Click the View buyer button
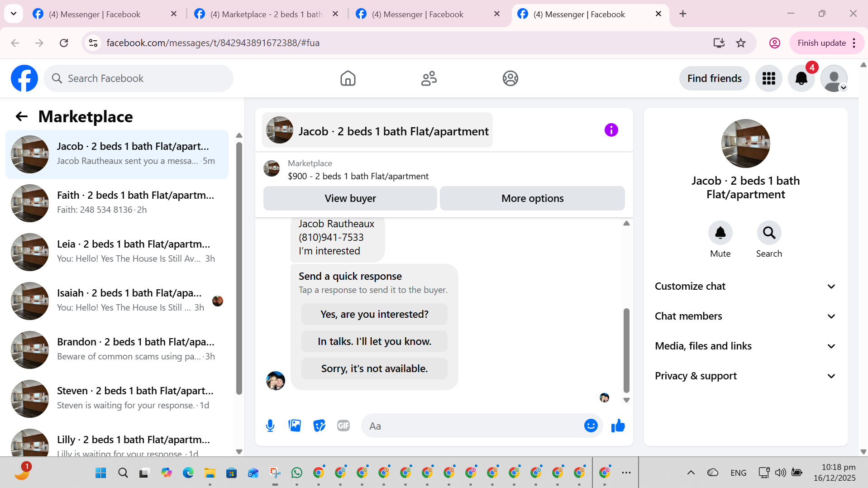Screen dimensions: 868x488 350,198
